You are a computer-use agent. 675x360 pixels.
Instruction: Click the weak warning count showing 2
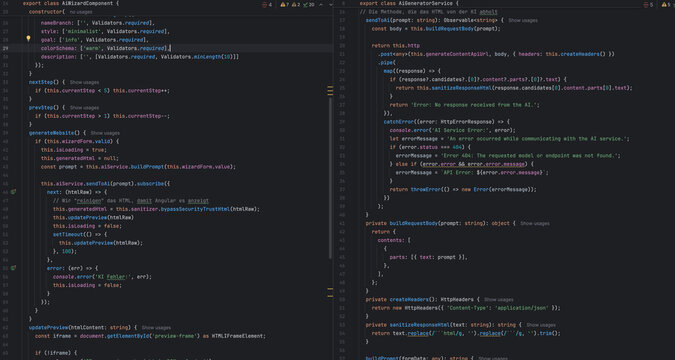click(x=296, y=4)
